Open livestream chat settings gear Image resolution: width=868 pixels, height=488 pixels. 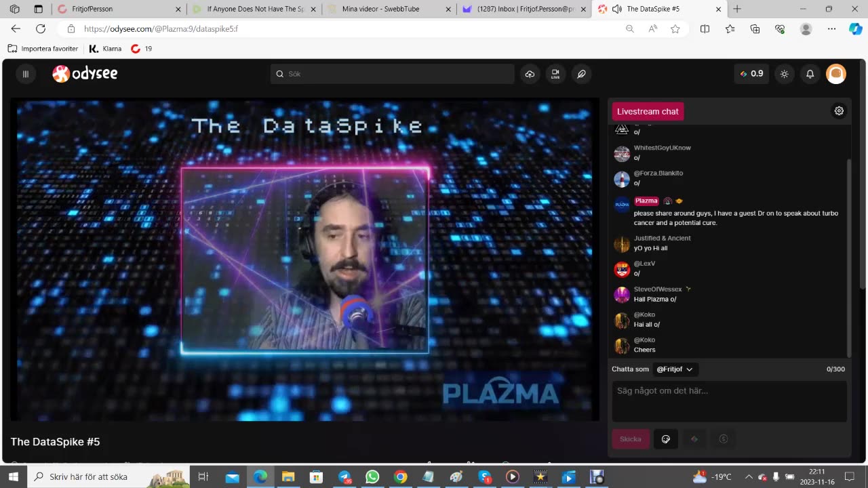[x=839, y=110]
